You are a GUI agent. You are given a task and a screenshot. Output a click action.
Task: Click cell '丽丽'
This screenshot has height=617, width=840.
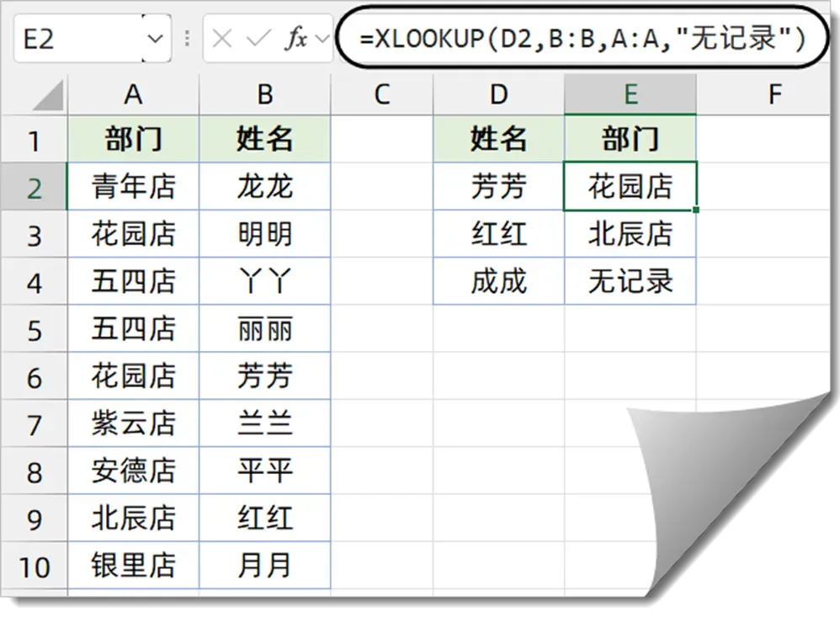click(264, 329)
